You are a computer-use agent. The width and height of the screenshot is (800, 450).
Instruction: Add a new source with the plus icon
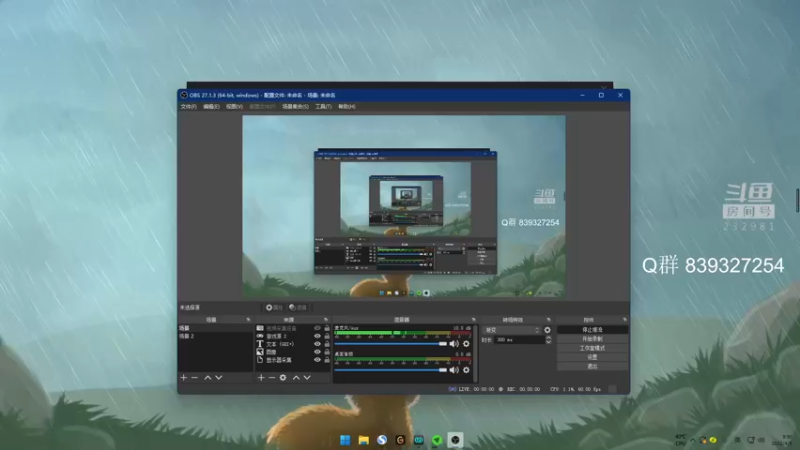(261, 378)
